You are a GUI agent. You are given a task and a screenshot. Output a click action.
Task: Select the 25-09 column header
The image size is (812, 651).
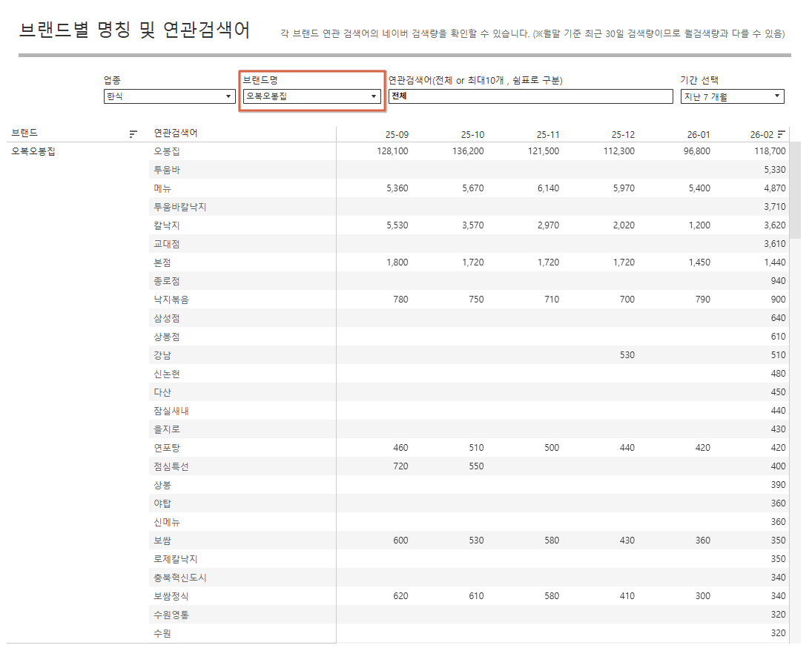(397, 135)
